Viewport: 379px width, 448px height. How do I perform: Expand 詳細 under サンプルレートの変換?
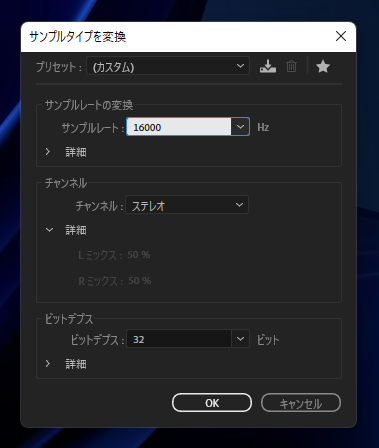[x=48, y=152]
